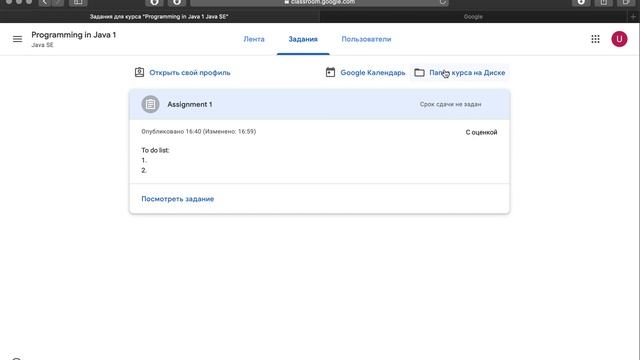Collapse the Assignment 1 card header
The height and width of the screenshot is (360, 640).
pos(319,104)
